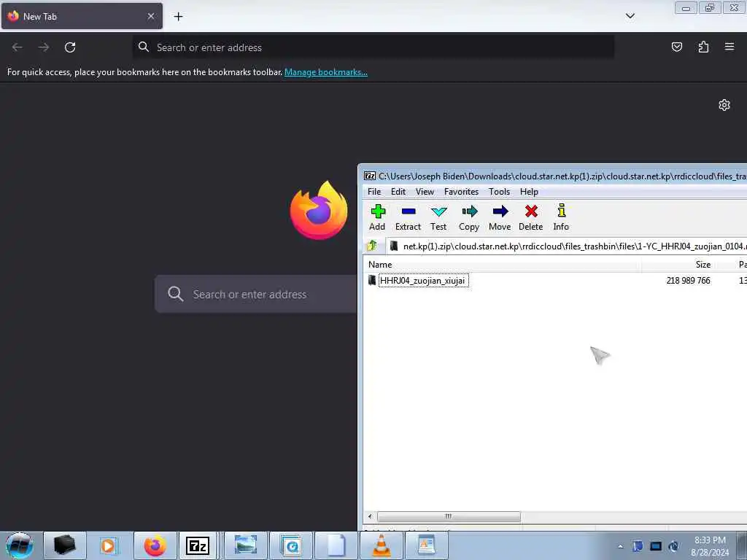Image resolution: width=747 pixels, height=560 pixels.
Task: Open the New Tab personalize gear icon
Action: (x=724, y=105)
